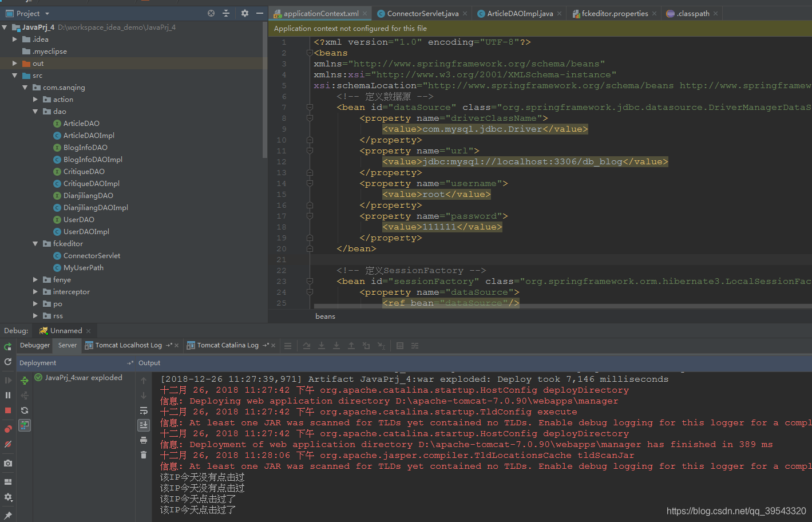Deploy all artifacts green arrows icon
This screenshot has height=522, width=812.
(25, 381)
